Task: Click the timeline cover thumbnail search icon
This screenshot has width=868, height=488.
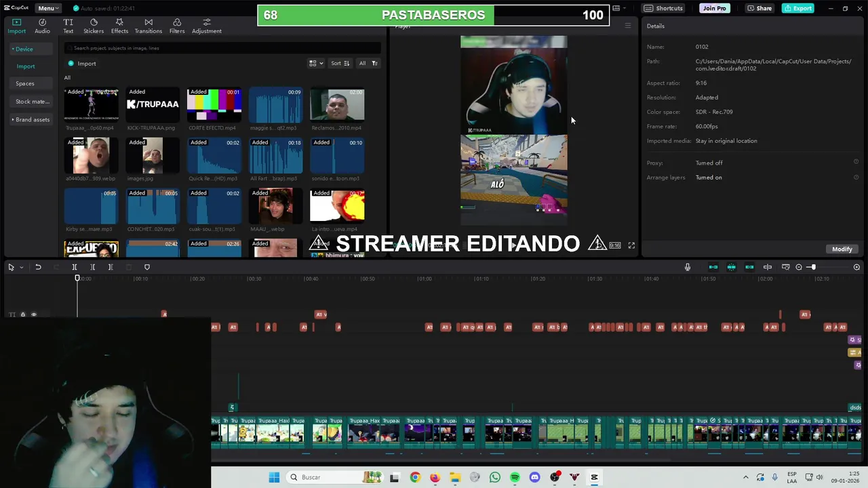Action: click(786, 267)
